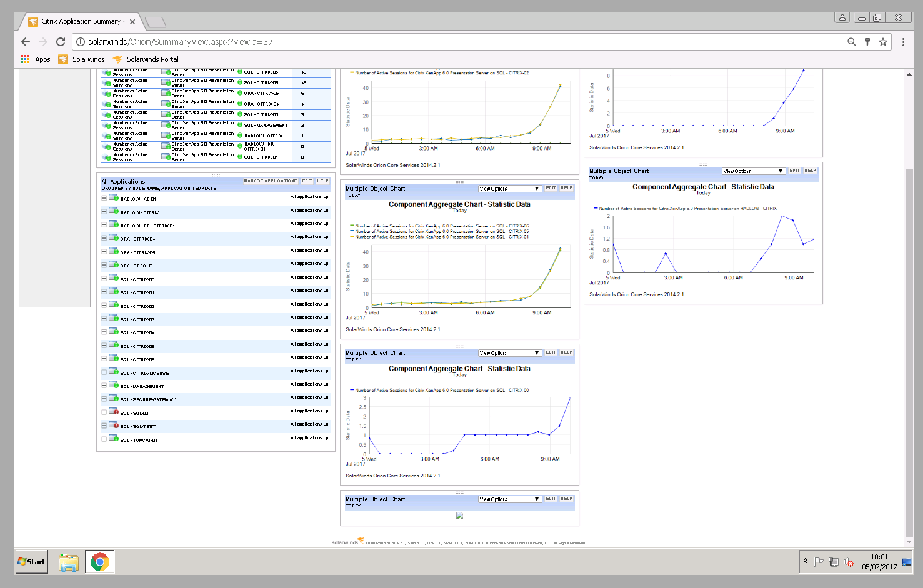Open View Options dropdown above SQL-CITRIX-00 chart
Screen dimensions: 923x588
[509, 353]
